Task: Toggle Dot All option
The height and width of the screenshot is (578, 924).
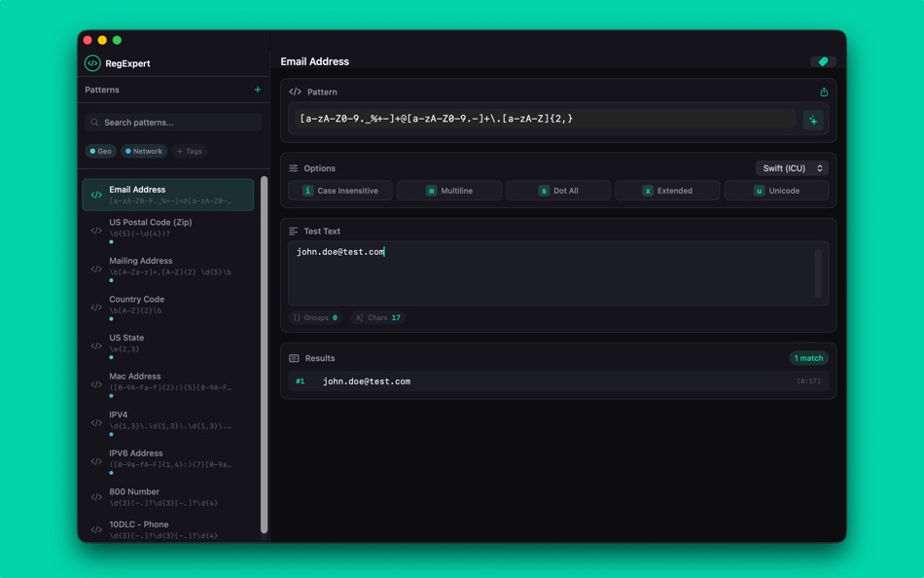Action: click(558, 191)
